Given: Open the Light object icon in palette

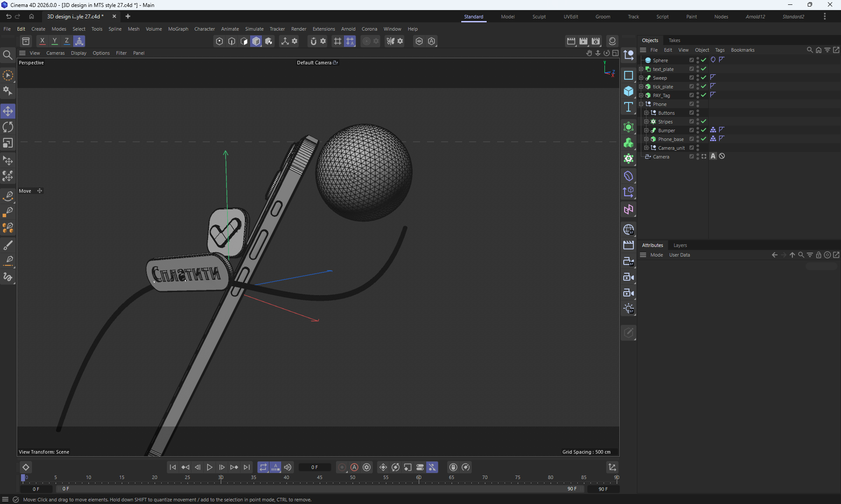Looking at the screenshot, I should pos(629,308).
